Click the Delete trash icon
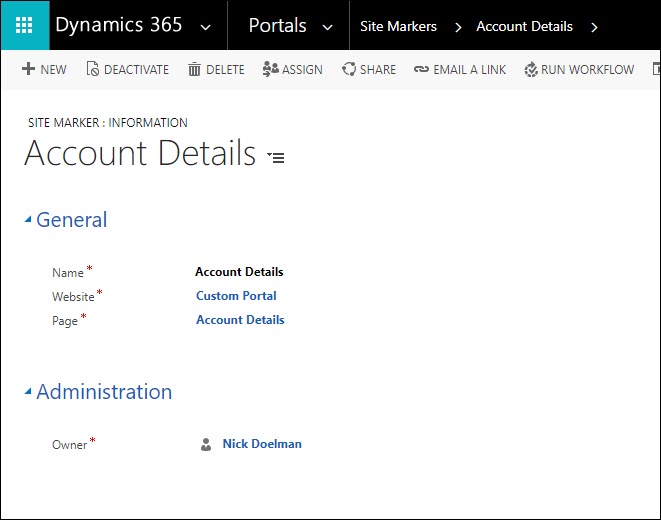 (194, 69)
